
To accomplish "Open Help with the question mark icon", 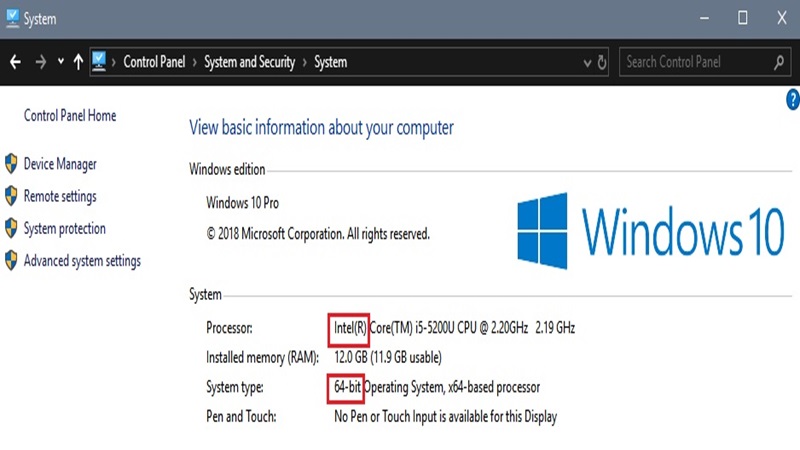I will (x=793, y=99).
